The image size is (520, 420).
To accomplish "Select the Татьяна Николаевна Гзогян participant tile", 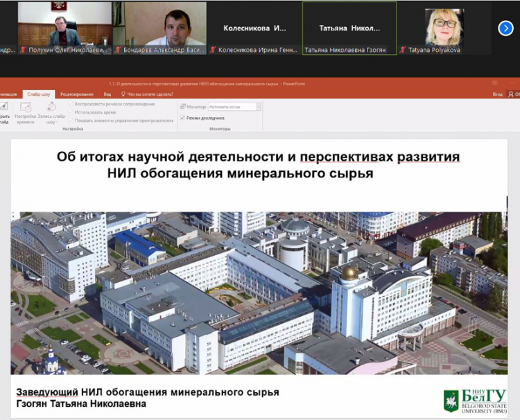I will (349, 28).
